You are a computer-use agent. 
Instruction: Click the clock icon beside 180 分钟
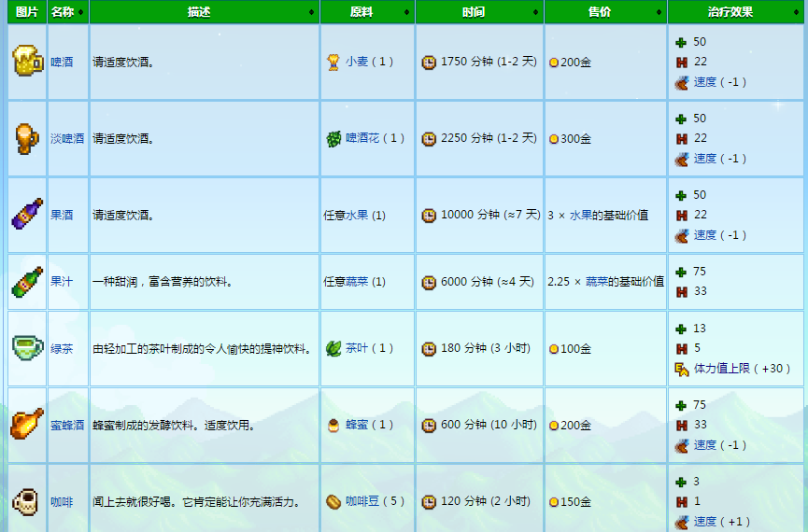point(429,349)
